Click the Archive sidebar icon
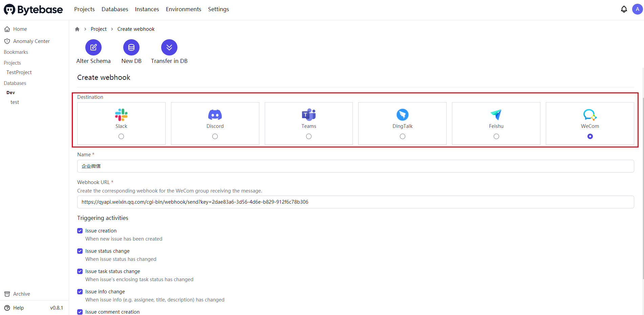Viewport: 644px width, 315px height. click(x=7, y=294)
